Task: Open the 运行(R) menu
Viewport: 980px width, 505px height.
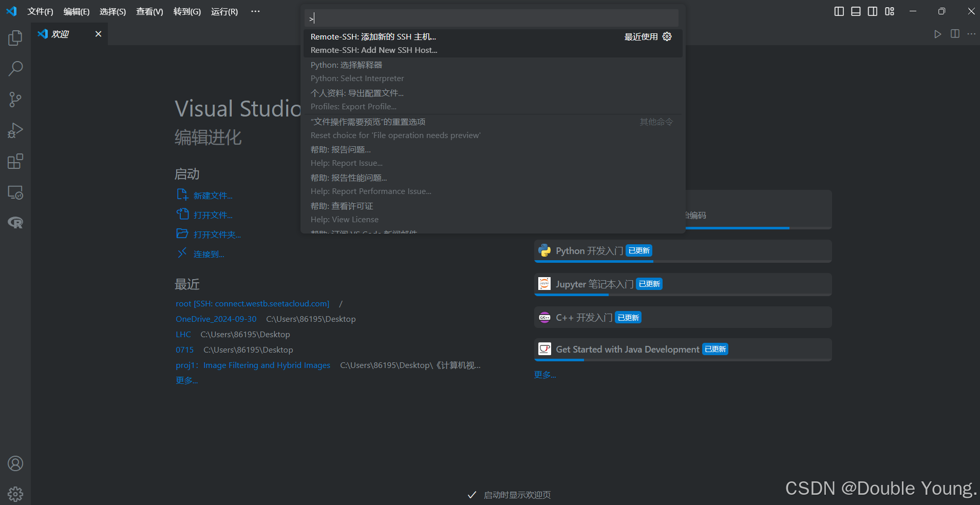Action: [224, 11]
